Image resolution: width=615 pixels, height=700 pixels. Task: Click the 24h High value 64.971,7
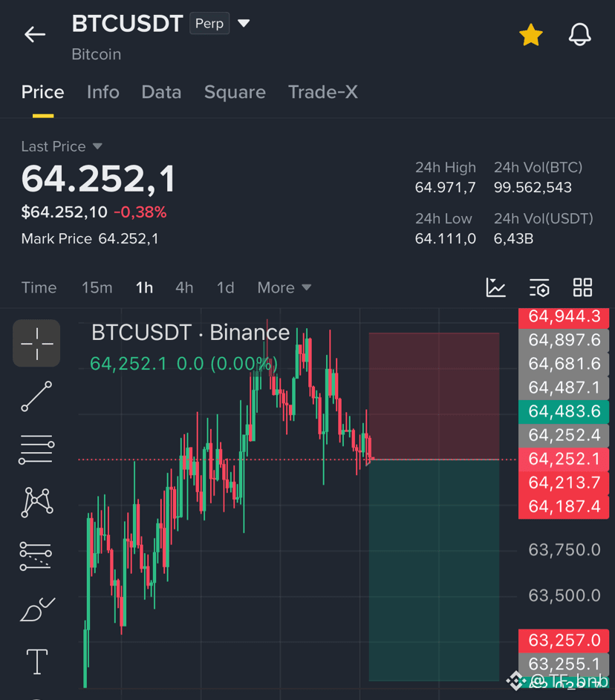[x=446, y=188]
